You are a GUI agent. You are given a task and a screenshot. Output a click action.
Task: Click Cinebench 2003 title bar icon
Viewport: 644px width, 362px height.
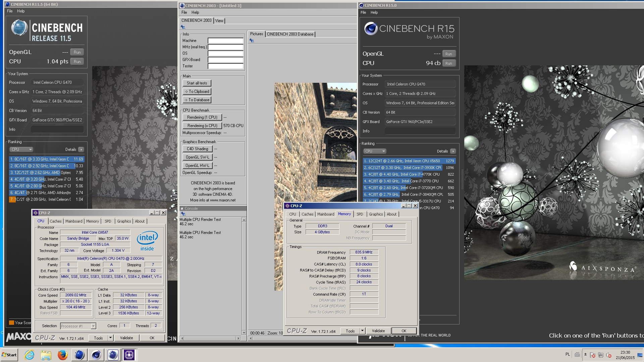click(182, 6)
